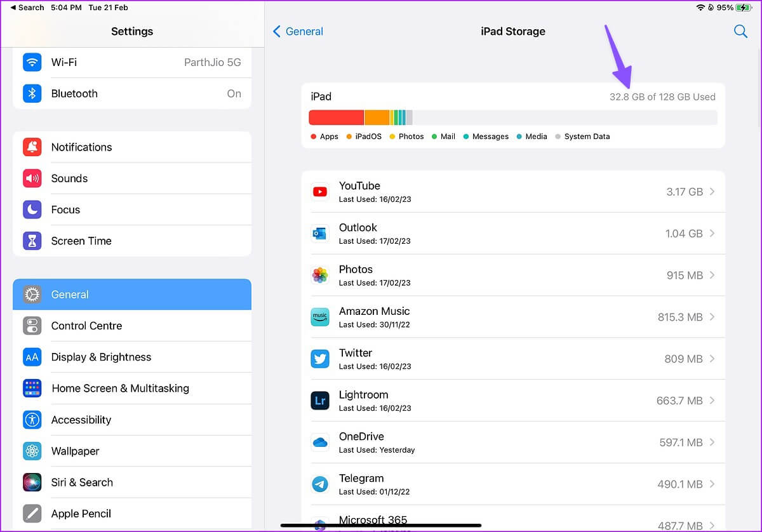Open Display & Brightness label in sidebar
The width and height of the screenshot is (762, 532).
[x=102, y=357]
